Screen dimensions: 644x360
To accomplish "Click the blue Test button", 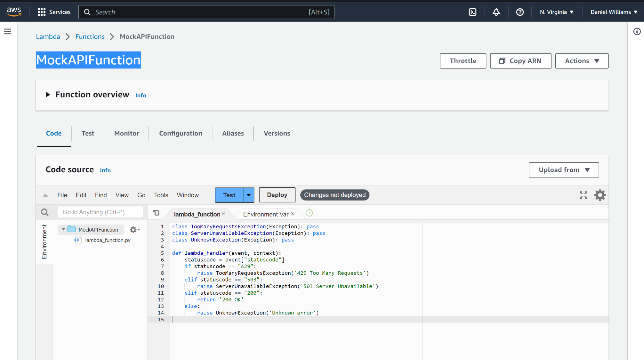I will pyautogui.click(x=229, y=195).
